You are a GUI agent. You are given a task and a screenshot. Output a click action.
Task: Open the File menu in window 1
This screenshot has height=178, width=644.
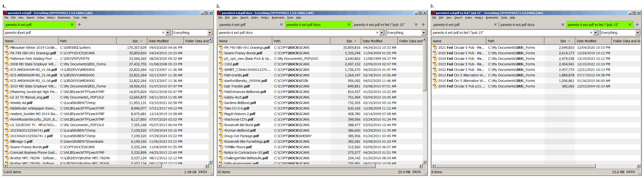point(6,18)
